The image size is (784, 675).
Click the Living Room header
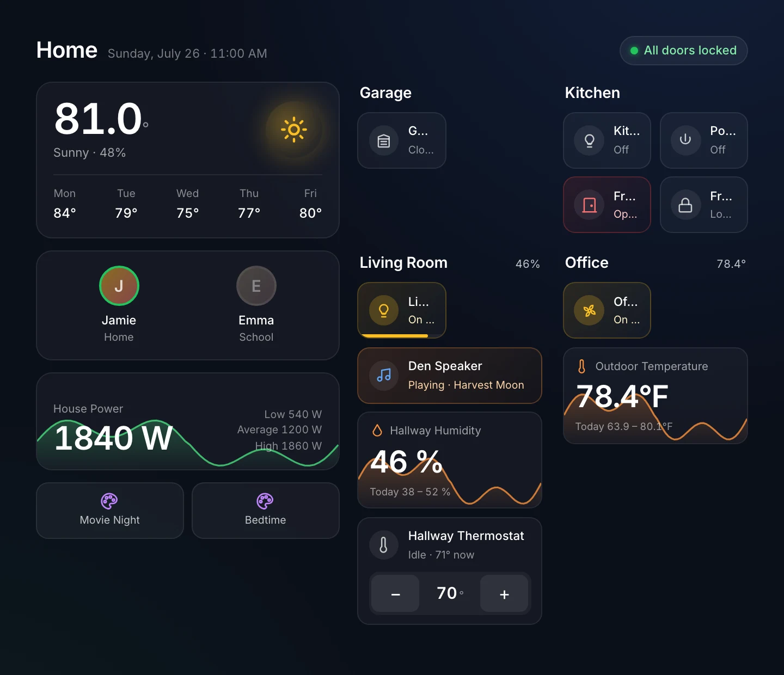(403, 262)
